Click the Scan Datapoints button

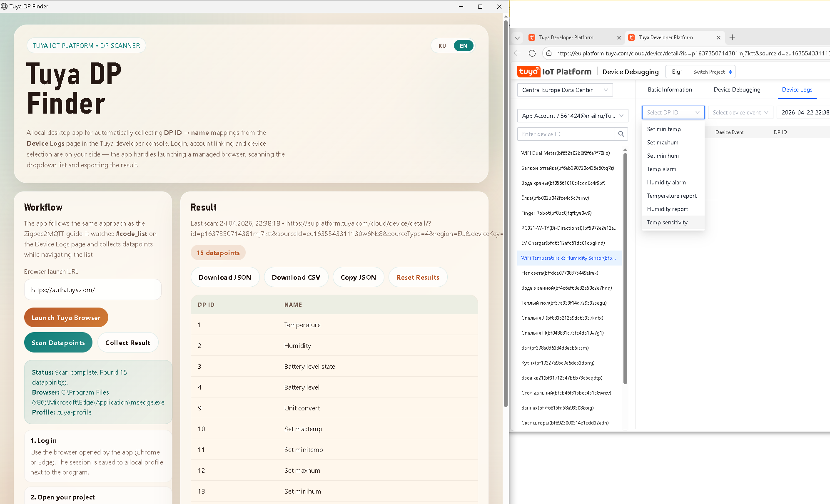click(x=58, y=343)
